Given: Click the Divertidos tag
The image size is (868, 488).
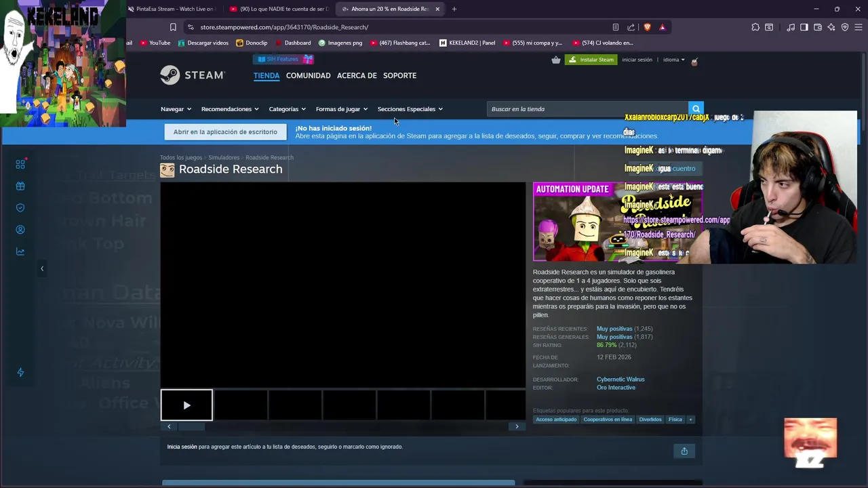Looking at the screenshot, I should [x=650, y=420].
